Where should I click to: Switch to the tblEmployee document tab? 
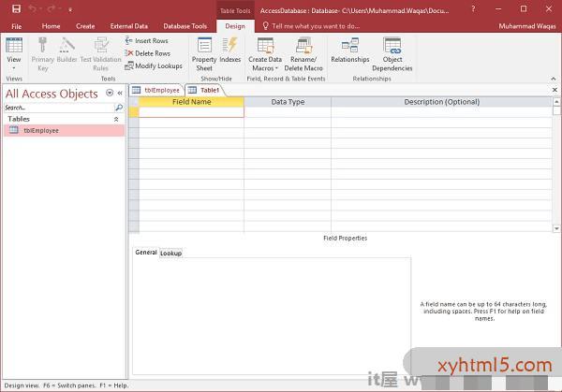156,90
